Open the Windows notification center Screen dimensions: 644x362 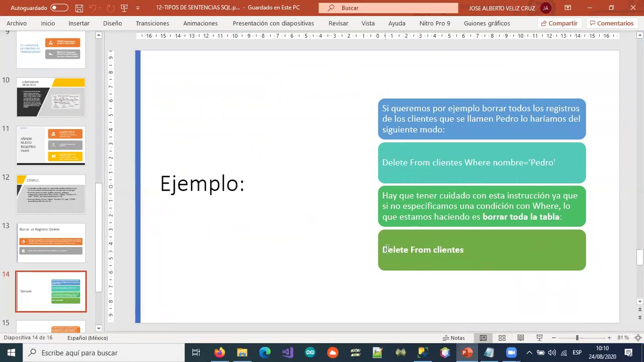628,352
